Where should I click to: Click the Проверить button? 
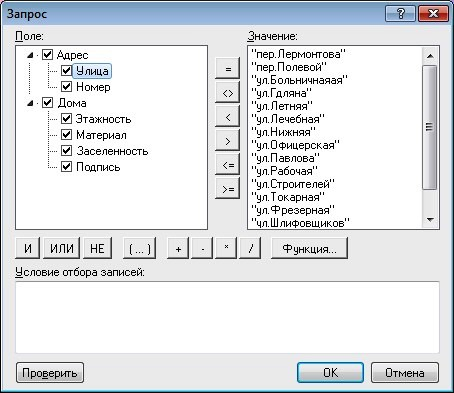pyautogui.click(x=50, y=373)
